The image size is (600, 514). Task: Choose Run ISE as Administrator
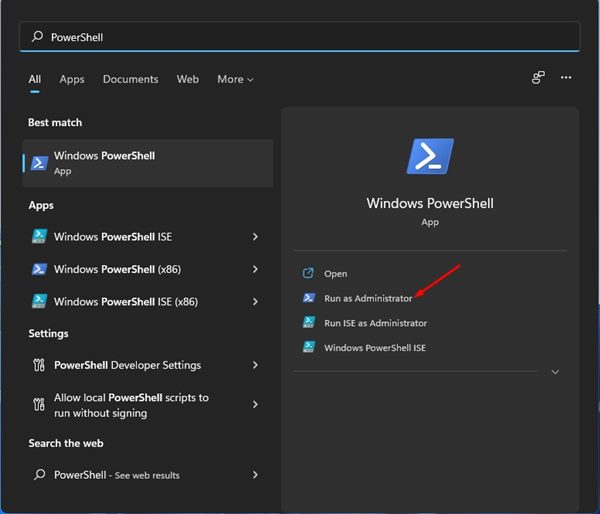(x=375, y=323)
